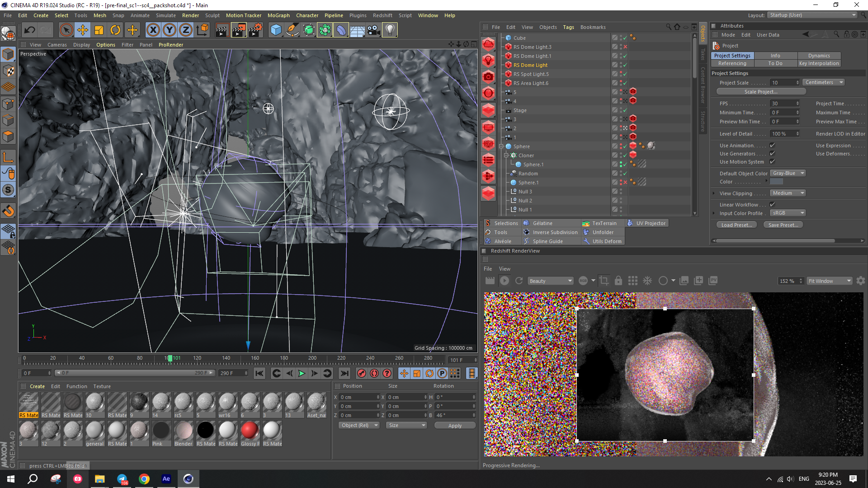Add a Camera object

tap(373, 30)
